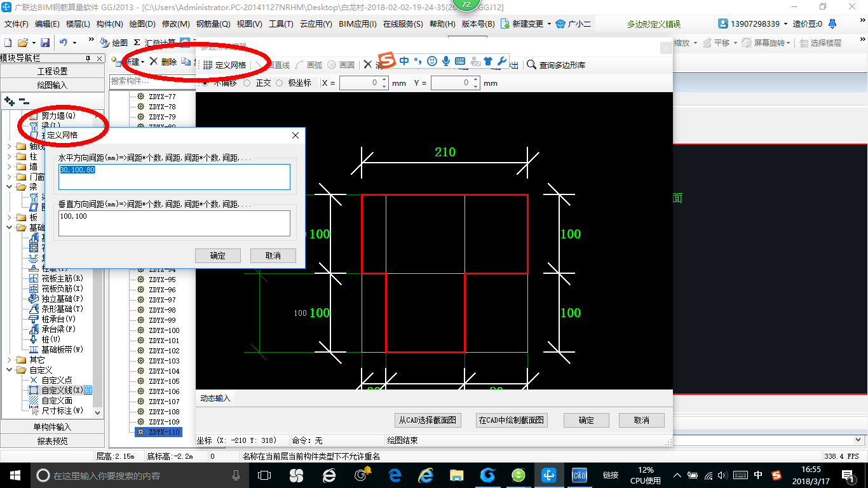Click horizontal spacing input 80,100,80
The height and width of the screenshot is (488, 868).
pyautogui.click(x=174, y=177)
